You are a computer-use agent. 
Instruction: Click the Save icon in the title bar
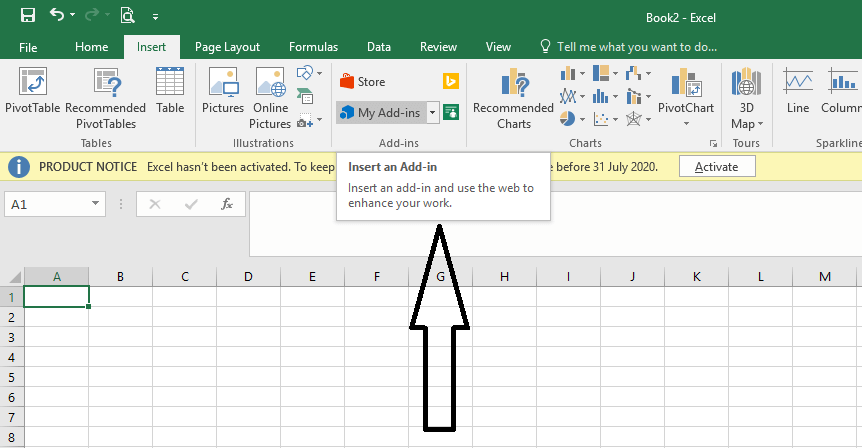pos(27,15)
